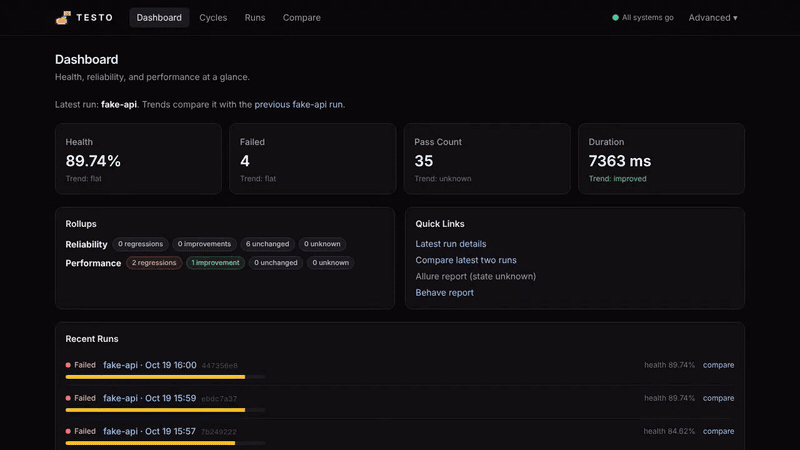Click the Failed 4 card

point(313,159)
